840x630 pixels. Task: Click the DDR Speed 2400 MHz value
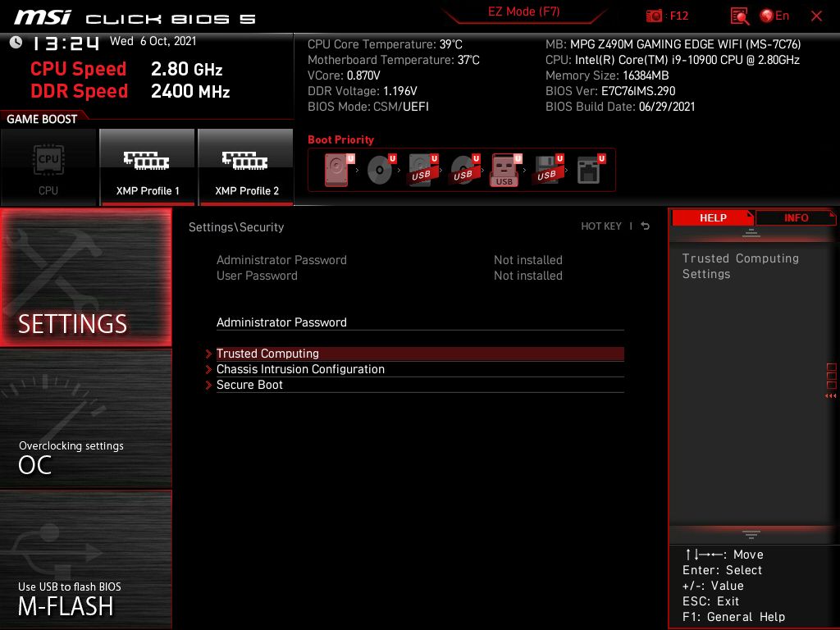click(190, 91)
